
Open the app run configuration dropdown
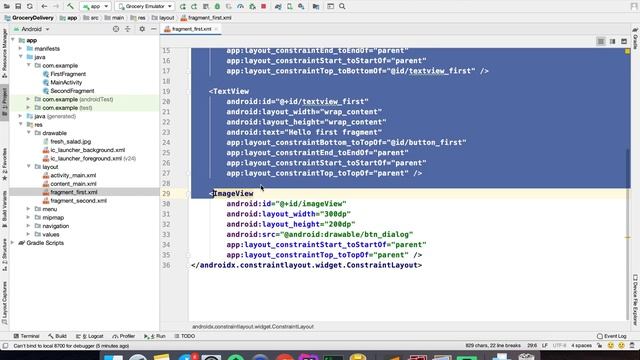[x=95, y=7]
